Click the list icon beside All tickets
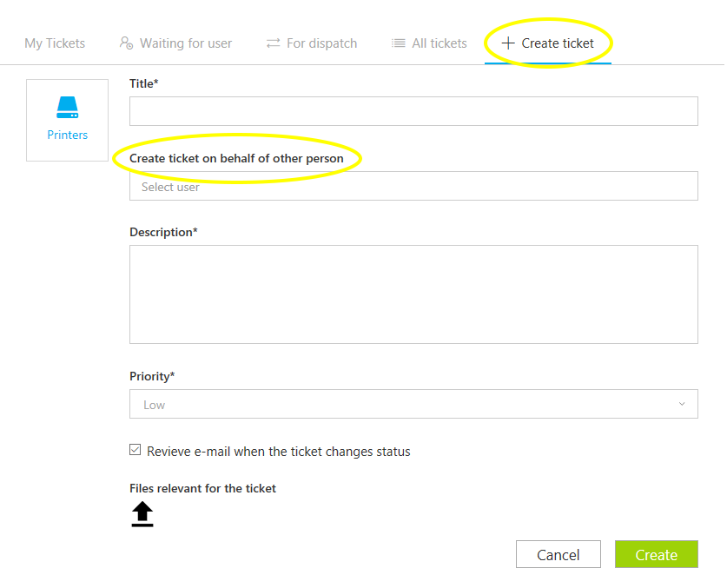The height and width of the screenshot is (588, 727). tap(399, 43)
